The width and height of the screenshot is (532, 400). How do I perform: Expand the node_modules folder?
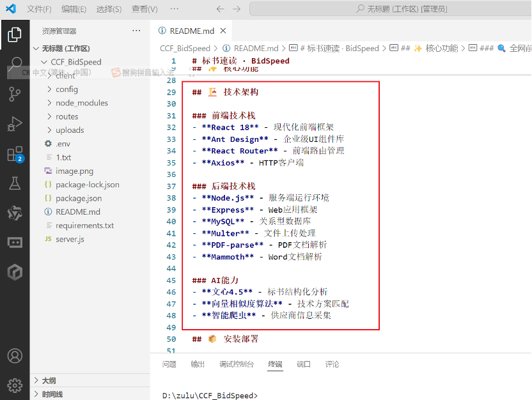click(x=90, y=103)
